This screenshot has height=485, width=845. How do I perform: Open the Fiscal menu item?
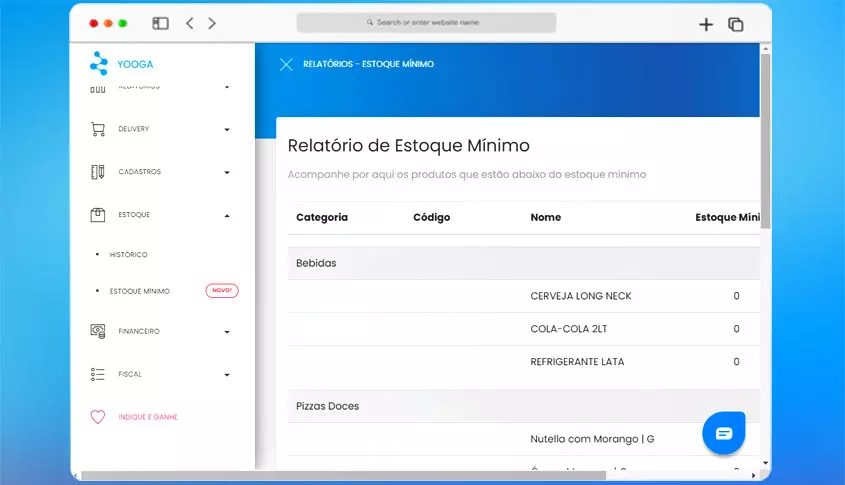(130, 374)
